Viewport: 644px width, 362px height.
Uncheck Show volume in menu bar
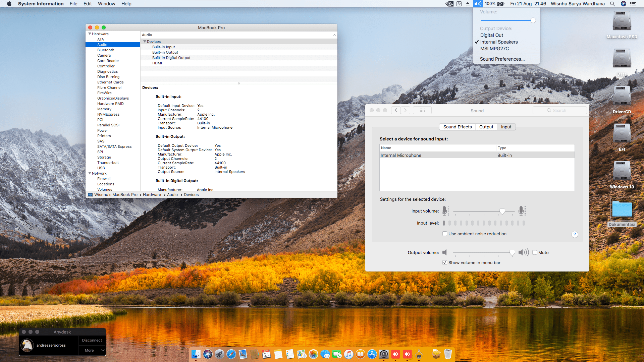coord(445,262)
